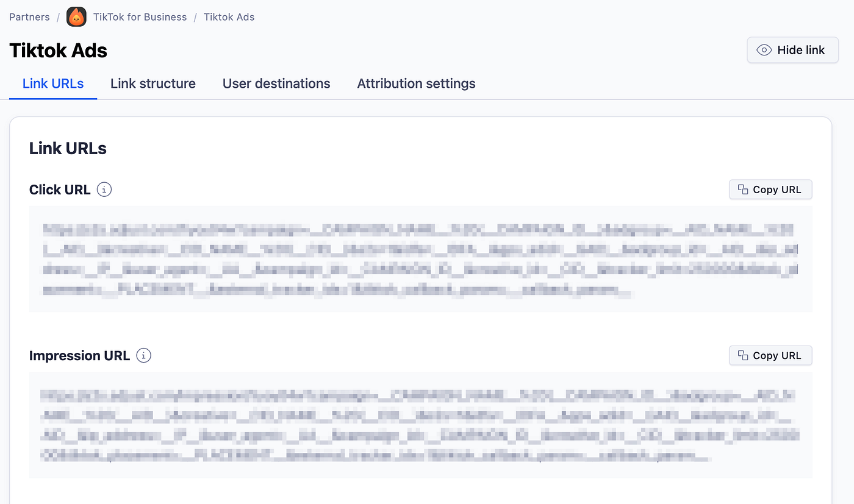This screenshot has height=504, width=854.
Task: Click the TikTok for Business app icon
Action: [x=76, y=17]
